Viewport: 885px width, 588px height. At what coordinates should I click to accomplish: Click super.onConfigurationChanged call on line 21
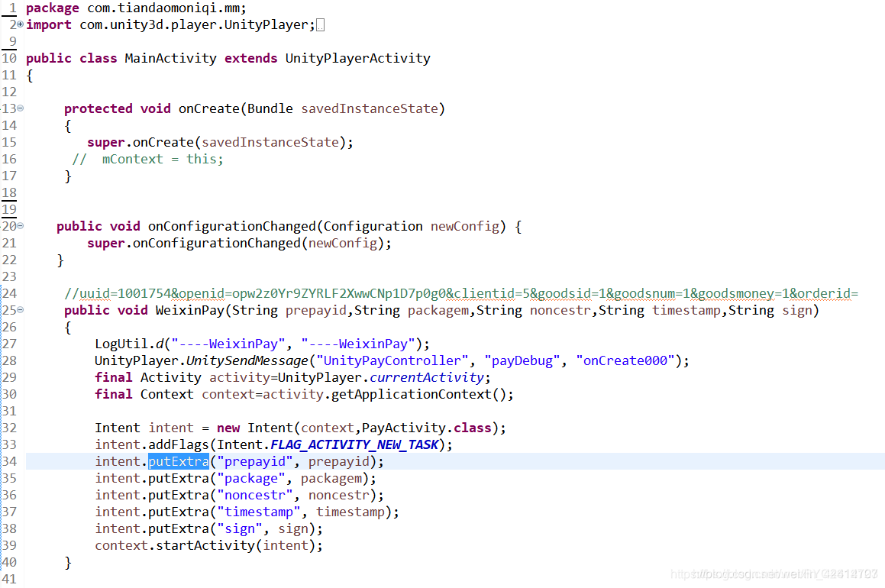tap(239, 243)
